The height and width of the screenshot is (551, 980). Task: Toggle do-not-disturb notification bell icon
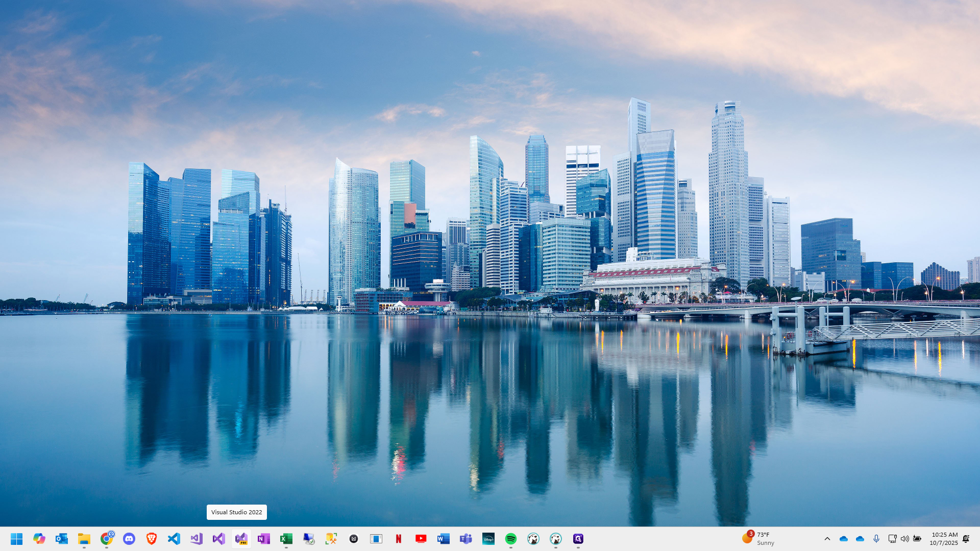(x=966, y=539)
